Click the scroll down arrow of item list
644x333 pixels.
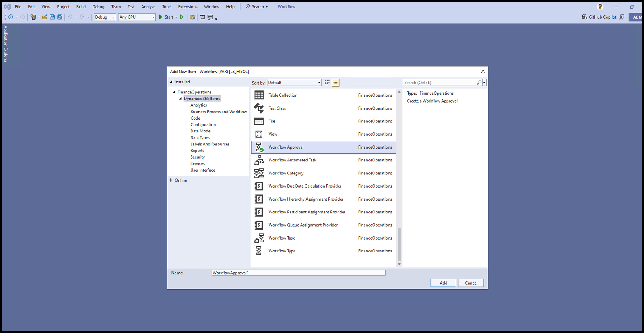[399, 264]
